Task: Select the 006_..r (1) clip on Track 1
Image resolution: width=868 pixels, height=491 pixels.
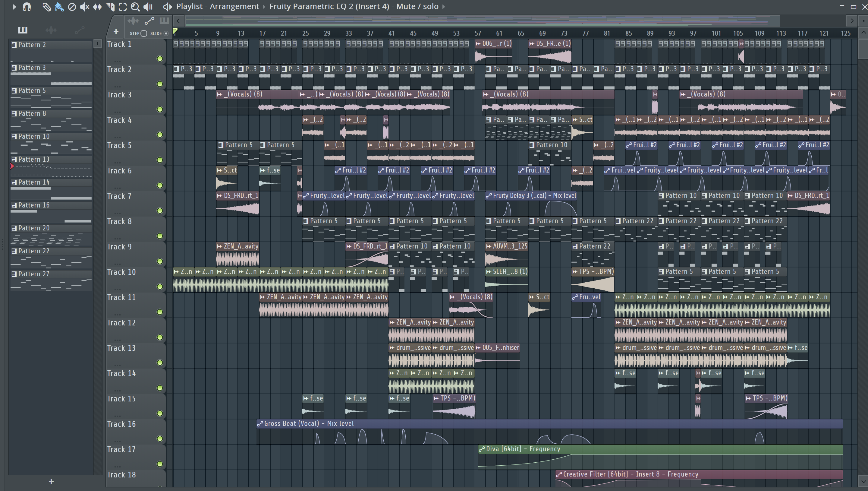Action: [x=493, y=51]
